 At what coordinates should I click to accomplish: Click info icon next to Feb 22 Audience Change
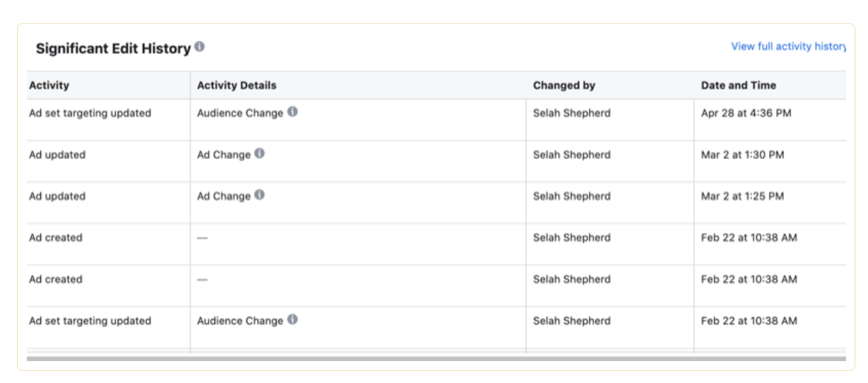click(293, 319)
